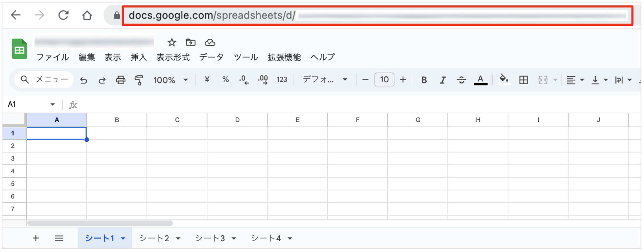Viewport: 644px width, 252px height.
Task: Open the vertical align dropdown
Action: 599,80
